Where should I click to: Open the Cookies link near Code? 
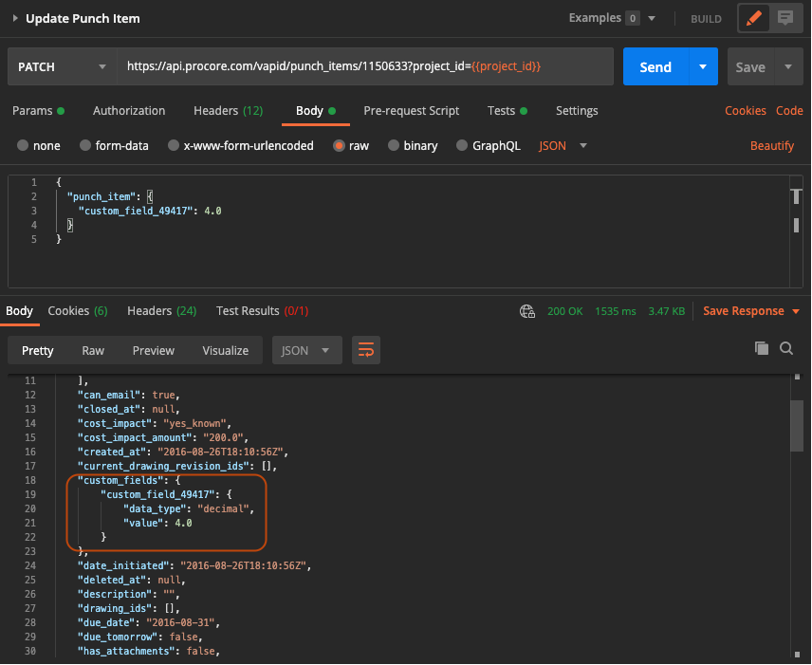(746, 111)
